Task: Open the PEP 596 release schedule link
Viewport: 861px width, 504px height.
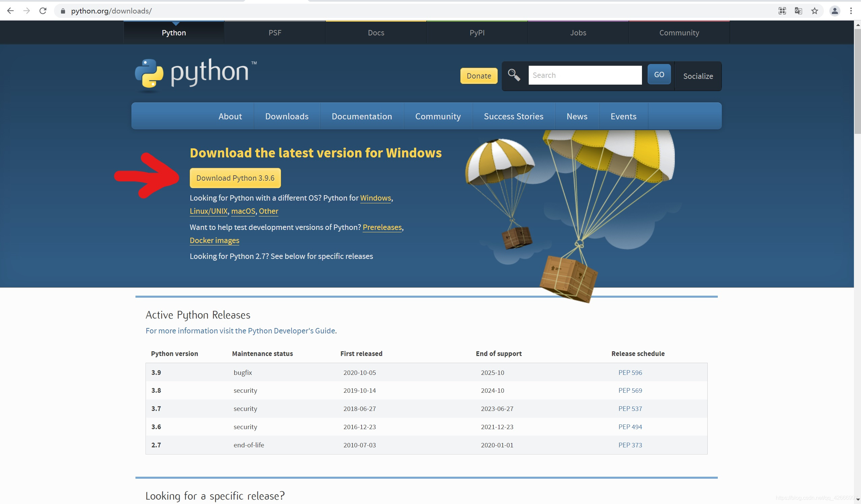Action: click(630, 373)
